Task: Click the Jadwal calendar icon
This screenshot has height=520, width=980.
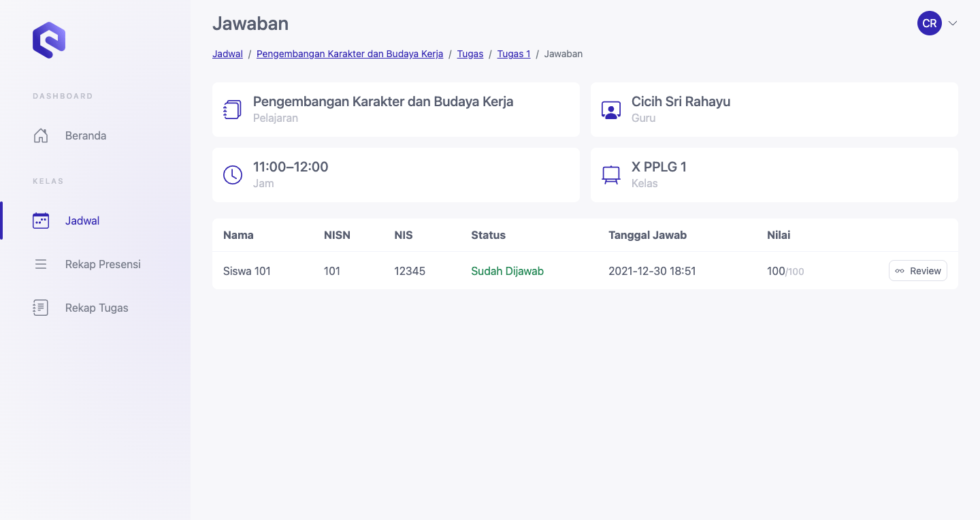Action: pos(41,221)
